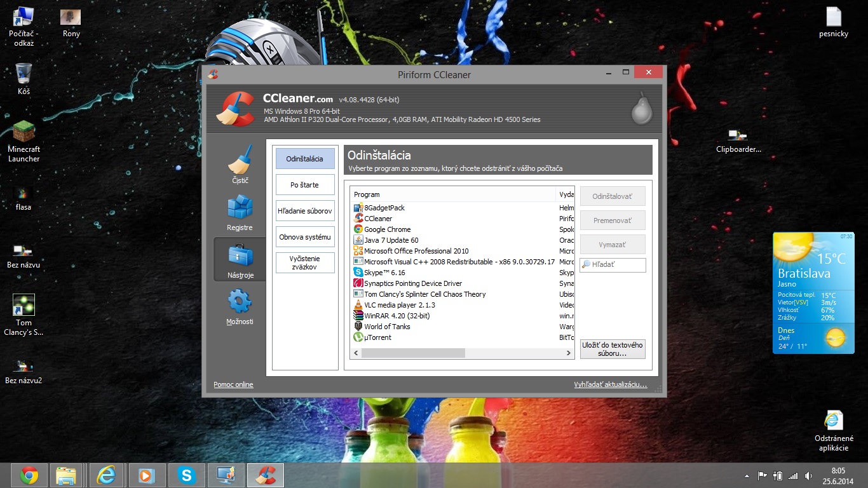Select the Tom Clancy's desktop shortcut
Screen dimensions: 868x488
[24, 315]
